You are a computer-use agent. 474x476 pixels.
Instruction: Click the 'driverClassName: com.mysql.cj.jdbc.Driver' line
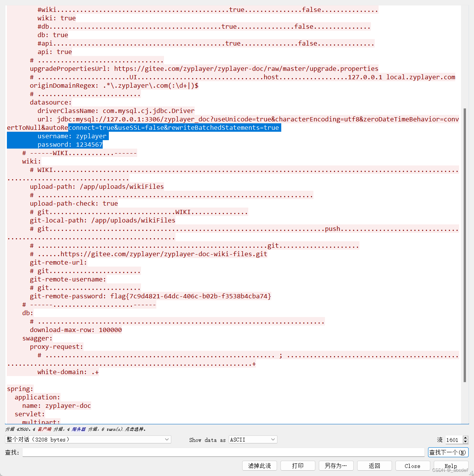click(116, 111)
